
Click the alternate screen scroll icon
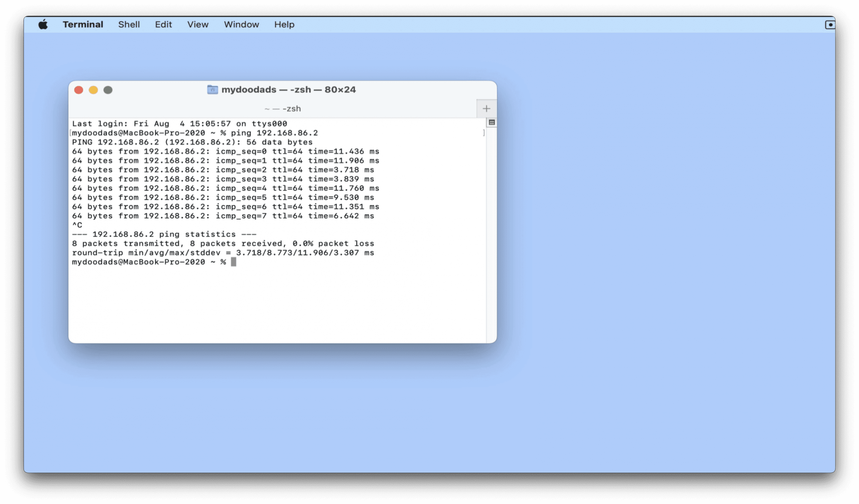tap(492, 122)
